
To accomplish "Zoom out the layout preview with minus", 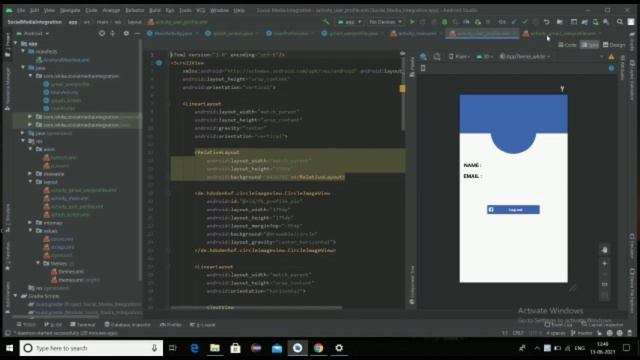I will click(x=604, y=274).
